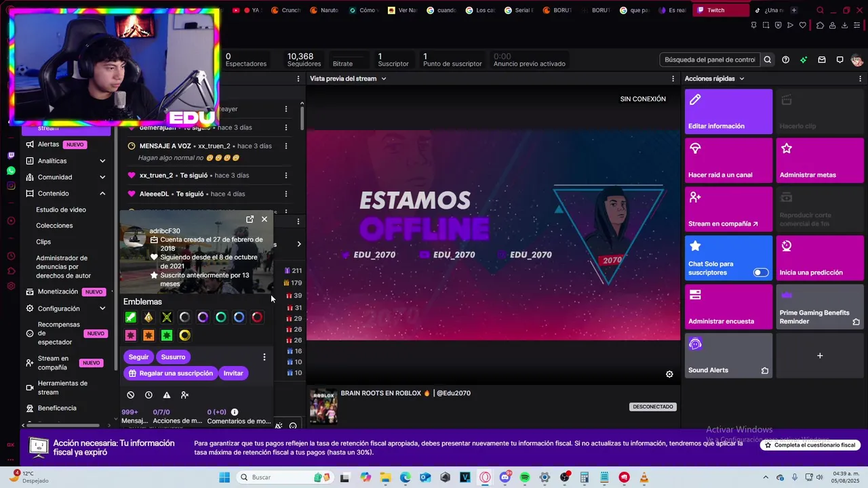The height and width of the screenshot is (488, 868).
Task: Open Stream en compañía quick action
Action: (728, 209)
